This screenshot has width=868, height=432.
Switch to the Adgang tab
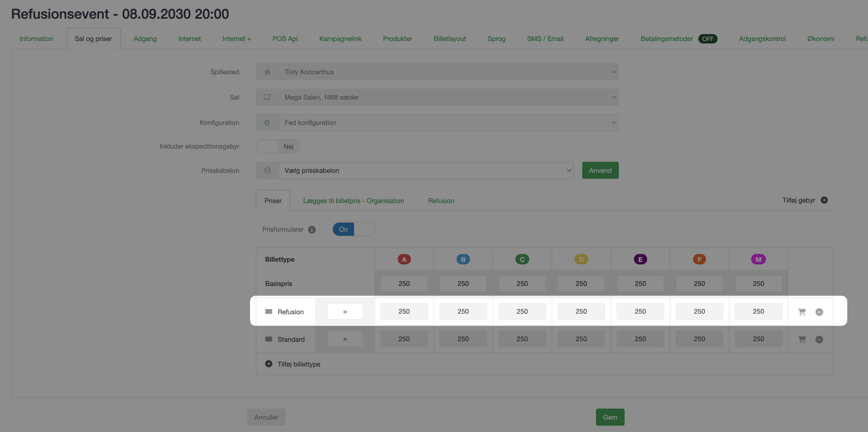pos(145,39)
